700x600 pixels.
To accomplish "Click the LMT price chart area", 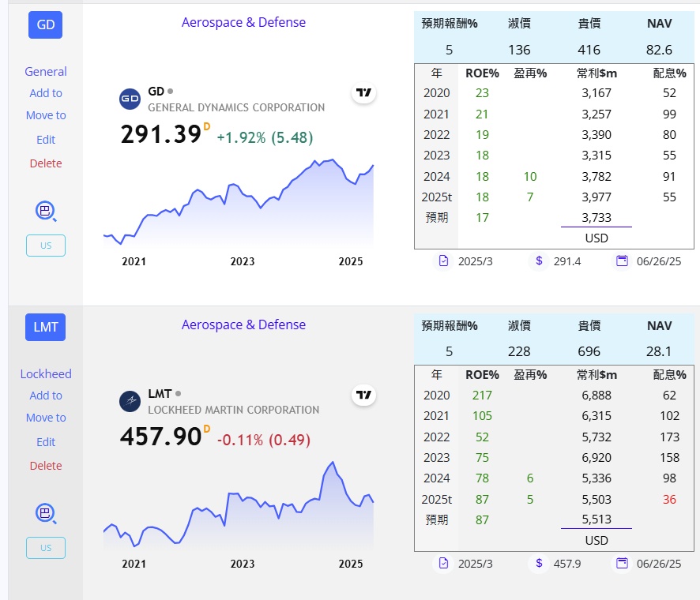I will coord(239,505).
